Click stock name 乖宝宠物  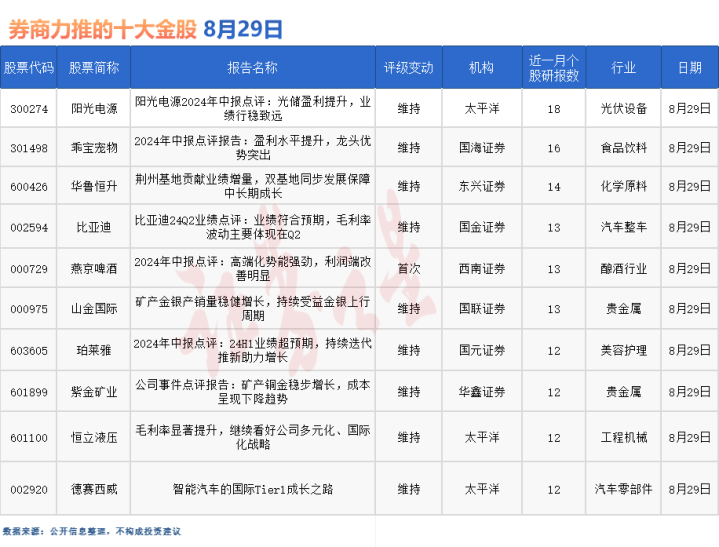pos(94,148)
